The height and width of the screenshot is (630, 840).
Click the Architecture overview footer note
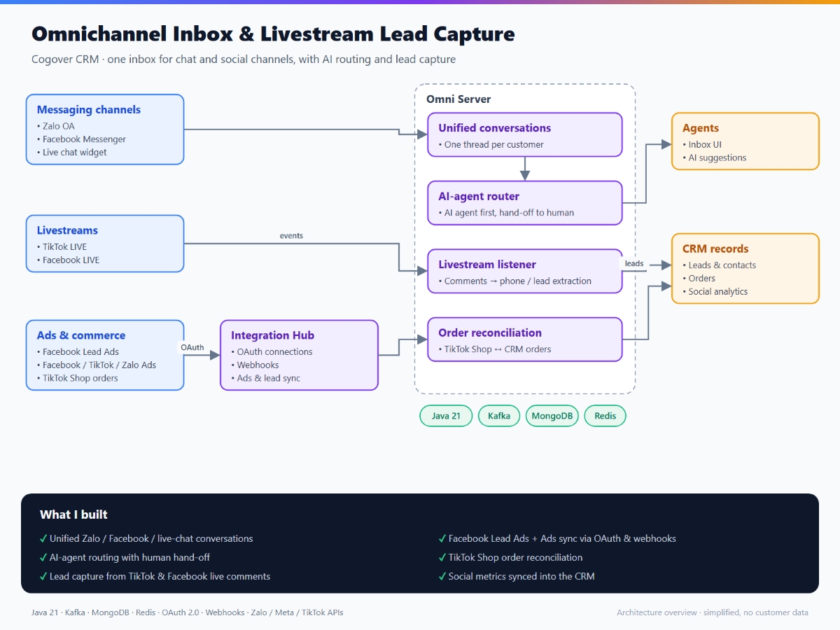713,612
